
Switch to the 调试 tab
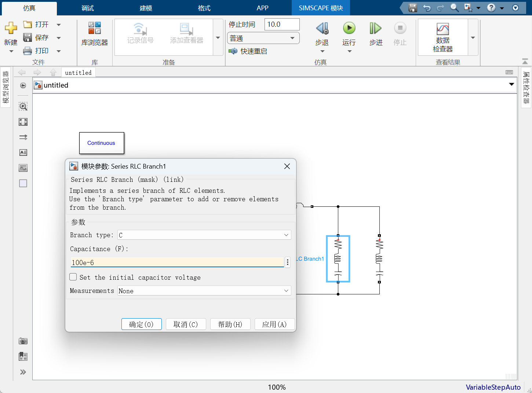[88, 8]
